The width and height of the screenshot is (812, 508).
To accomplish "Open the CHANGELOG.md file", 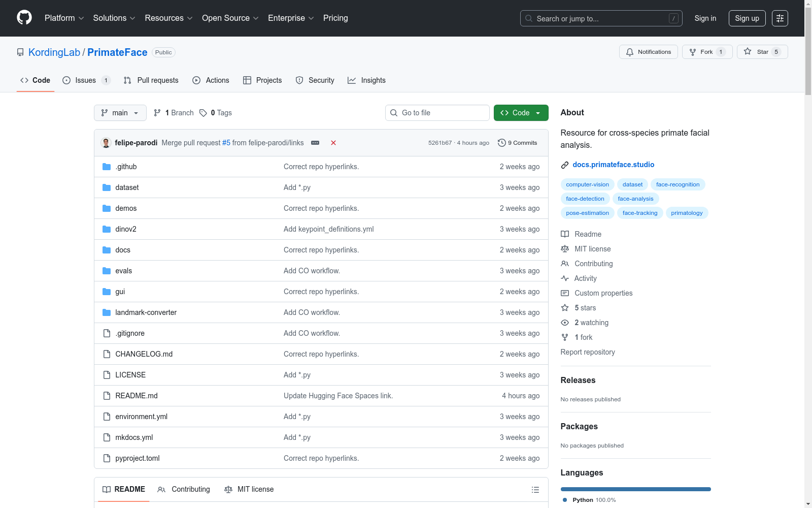I will 144,354.
